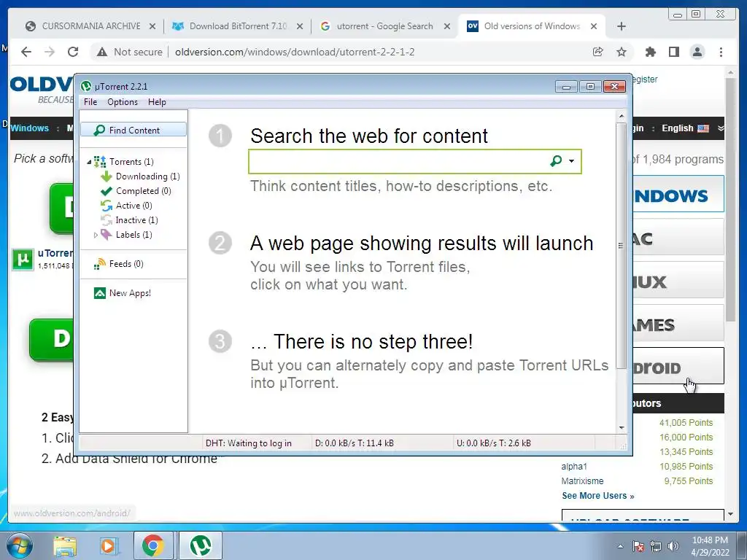The image size is (747, 560).
Task: Click the share page icon
Action: pos(597,52)
